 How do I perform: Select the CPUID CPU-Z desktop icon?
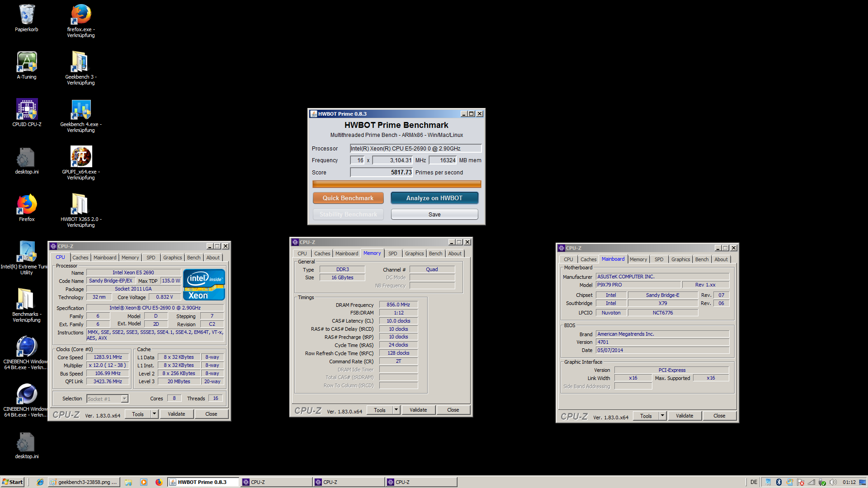click(27, 109)
